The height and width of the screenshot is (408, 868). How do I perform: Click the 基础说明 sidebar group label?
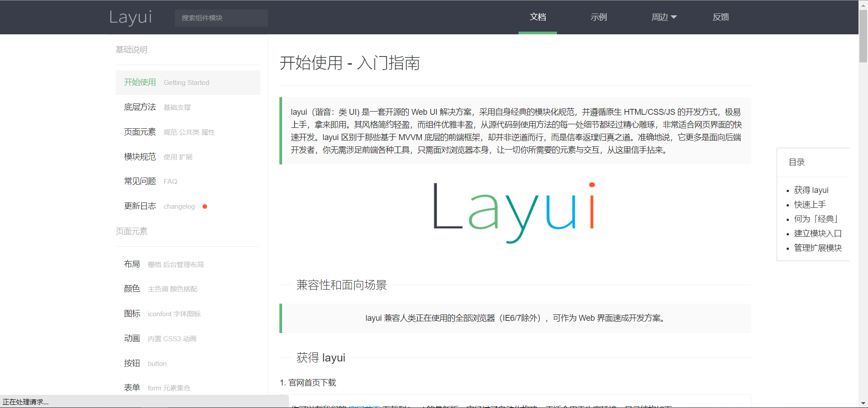(132, 50)
